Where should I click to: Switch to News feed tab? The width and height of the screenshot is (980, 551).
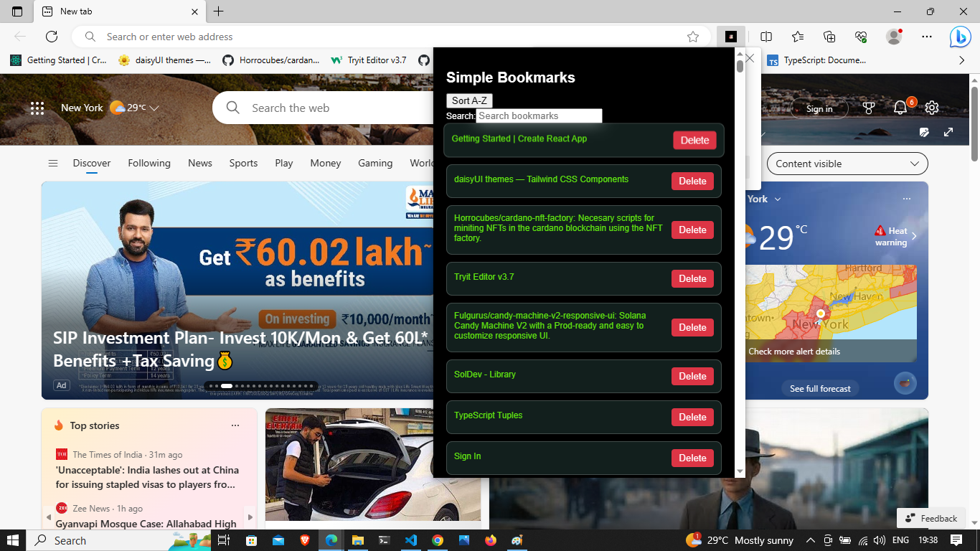pos(200,163)
